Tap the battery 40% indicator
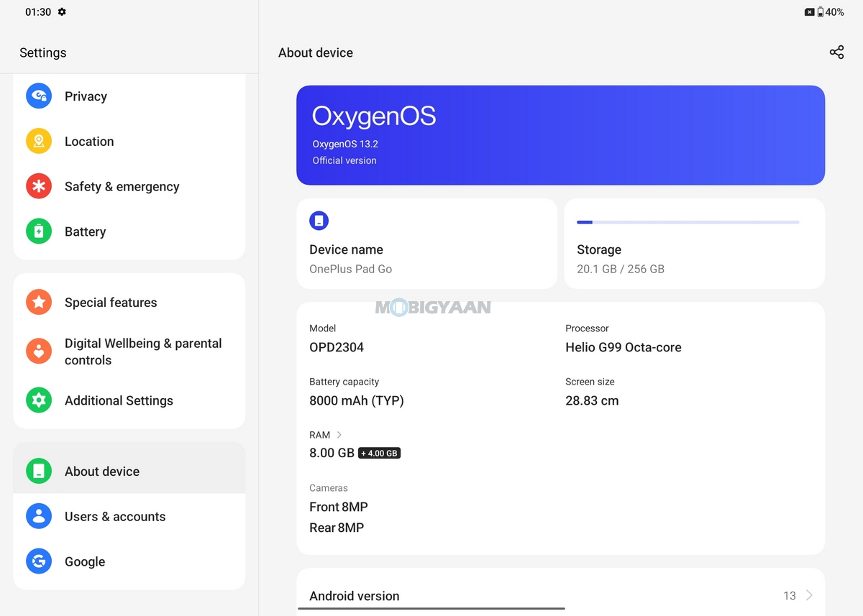The image size is (863, 616). (831, 12)
